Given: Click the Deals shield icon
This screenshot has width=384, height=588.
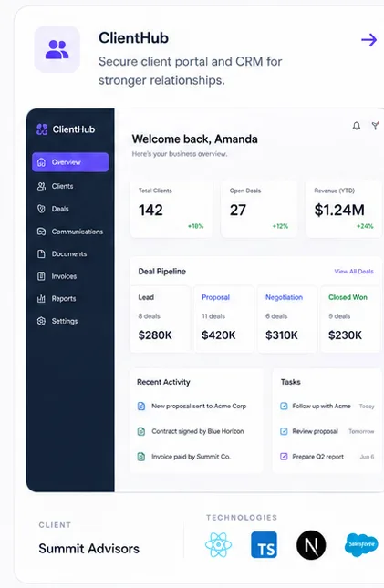Looking at the screenshot, I should point(41,209).
